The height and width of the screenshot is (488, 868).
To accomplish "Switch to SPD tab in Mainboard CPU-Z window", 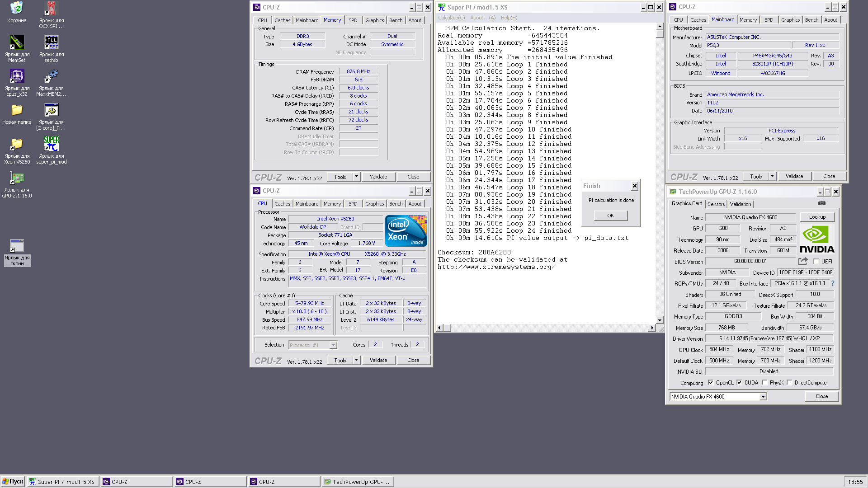I will pos(769,20).
